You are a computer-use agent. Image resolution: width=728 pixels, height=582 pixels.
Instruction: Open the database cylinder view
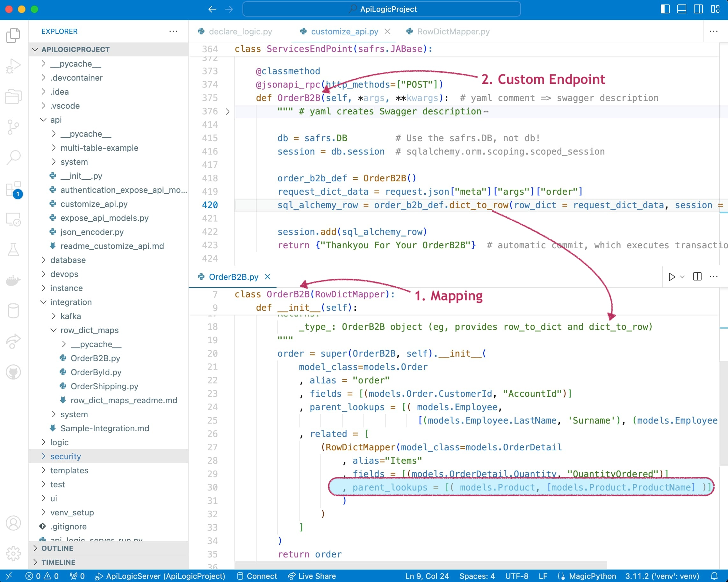[x=13, y=311]
